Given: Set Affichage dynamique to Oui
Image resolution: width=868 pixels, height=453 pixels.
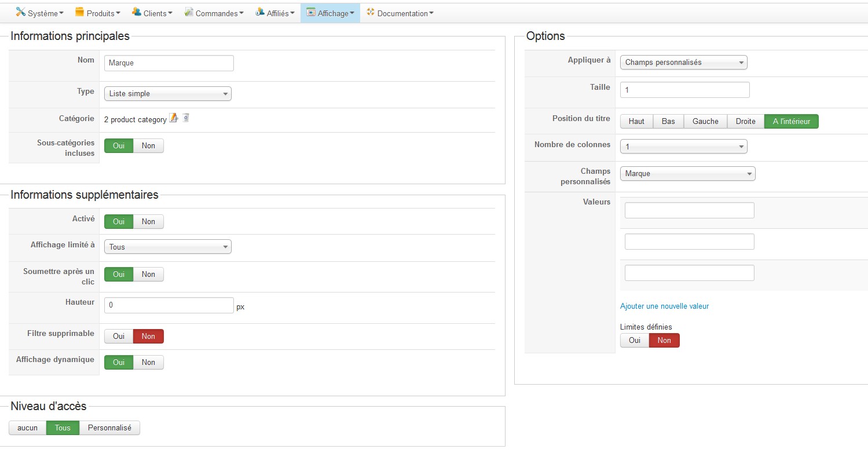Looking at the screenshot, I should click(x=119, y=362).
